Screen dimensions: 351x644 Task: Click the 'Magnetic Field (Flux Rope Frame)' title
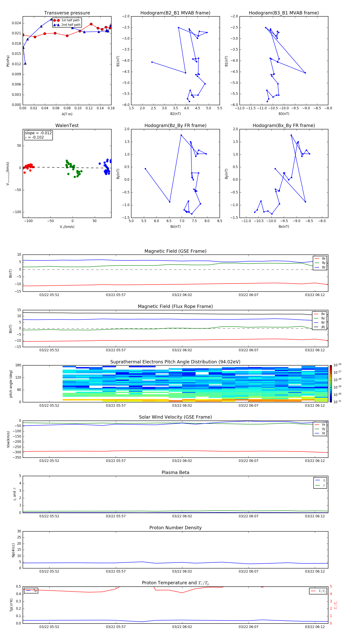click(175, 307)
